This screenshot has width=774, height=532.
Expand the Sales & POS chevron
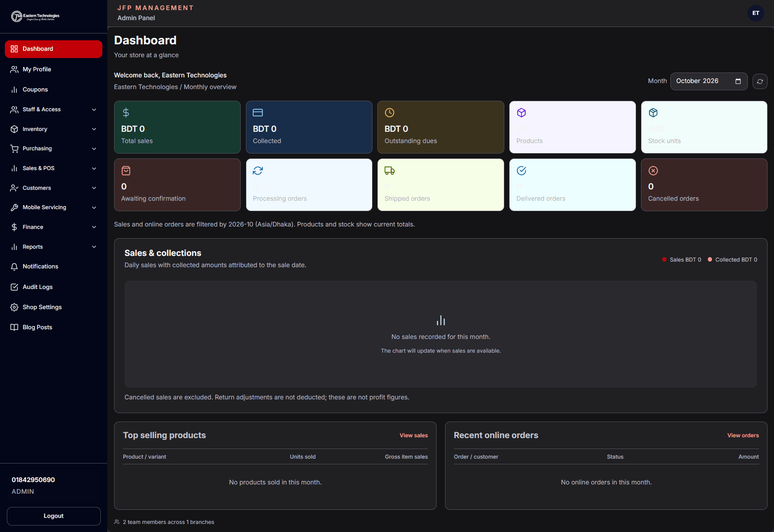(94, 168)
